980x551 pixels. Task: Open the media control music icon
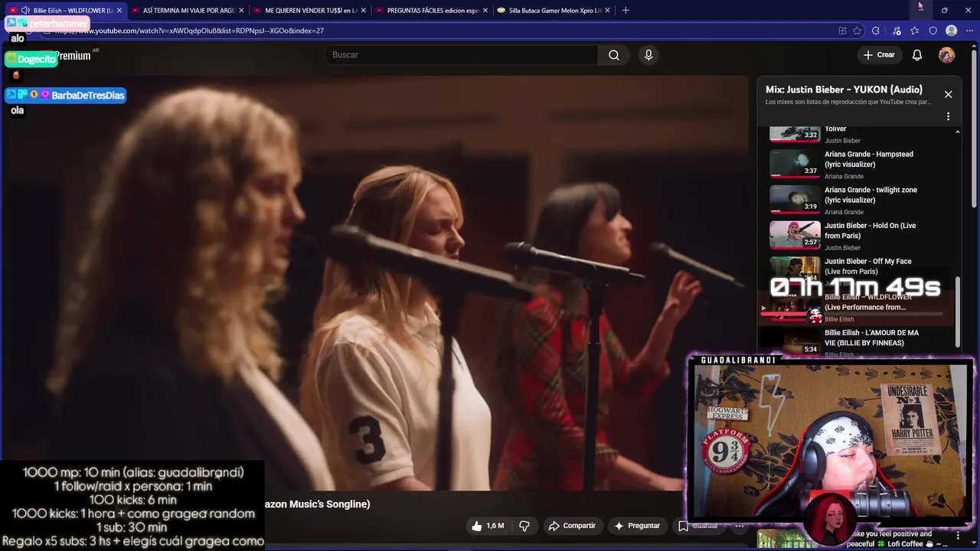[897, 31]
